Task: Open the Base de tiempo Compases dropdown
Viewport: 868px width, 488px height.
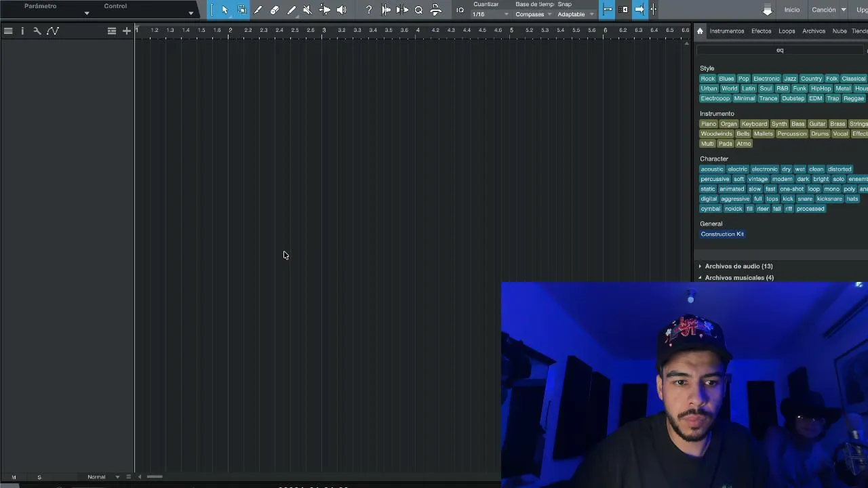Action: coord(534,14)
